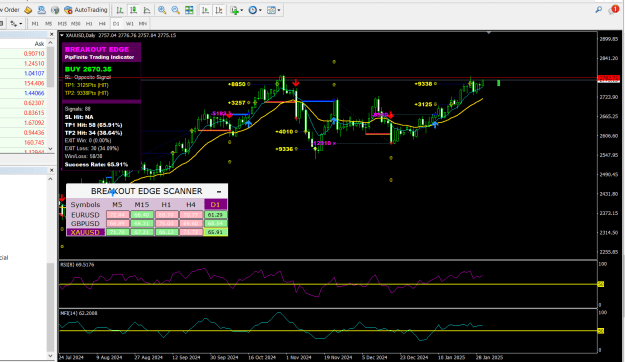The width and height of the screenshot is (625, 362).
Task: Click the Navigator scrollbar up arrow
Action: [x=51, y=179]
